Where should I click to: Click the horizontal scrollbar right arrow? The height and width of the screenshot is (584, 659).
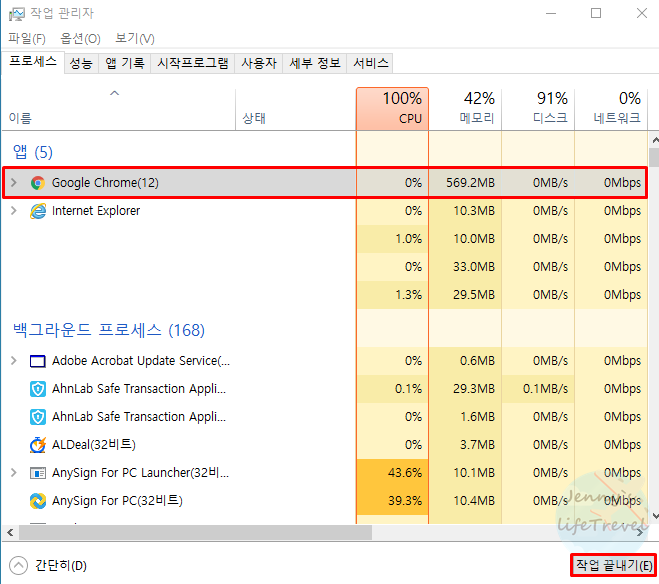[640, 533]
